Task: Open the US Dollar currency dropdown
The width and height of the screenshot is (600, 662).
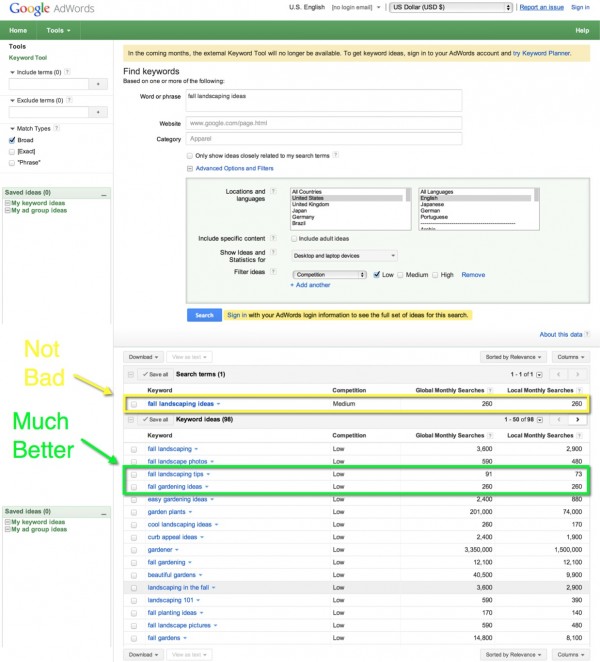Action: pos(451,7)
